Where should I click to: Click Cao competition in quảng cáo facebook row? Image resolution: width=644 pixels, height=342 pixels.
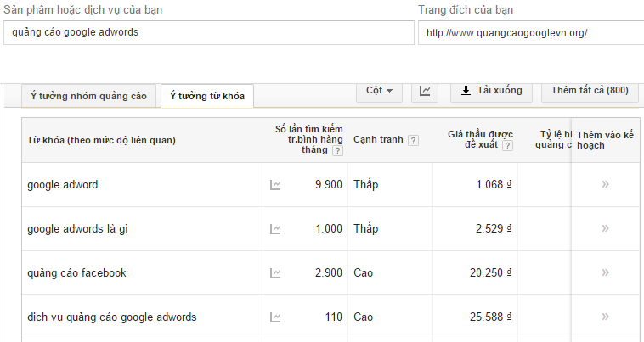click(x=364, y=273)
